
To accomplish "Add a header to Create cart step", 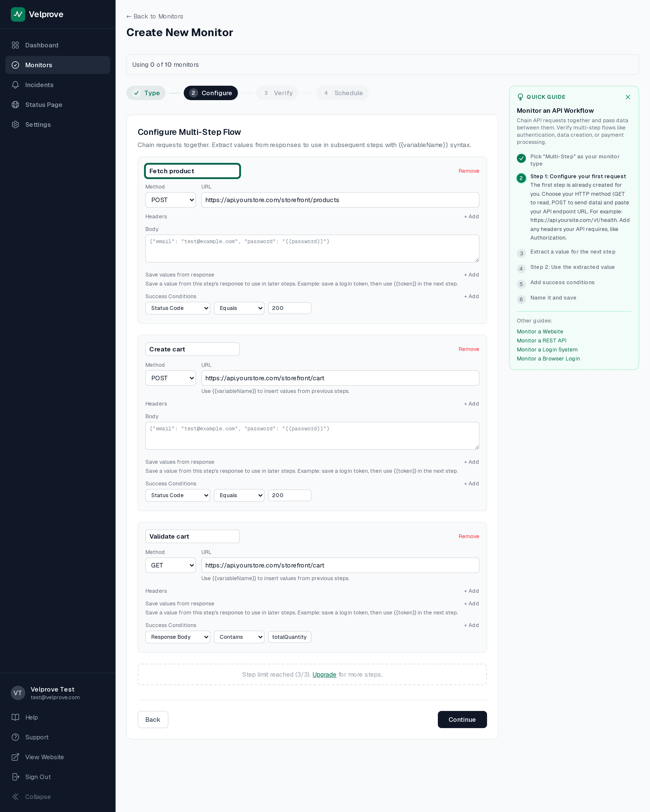I will 471,404.
